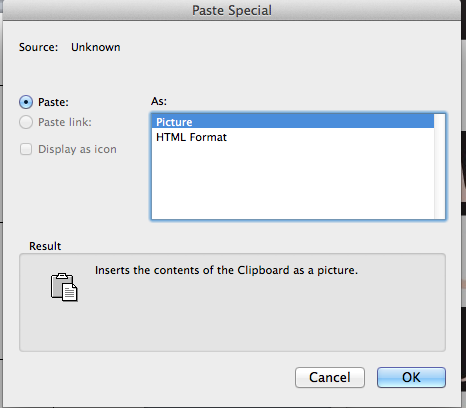Click the "Display as icon" label text
The height and width of the screenshot is (408, 466).
[x=77, y=149]
